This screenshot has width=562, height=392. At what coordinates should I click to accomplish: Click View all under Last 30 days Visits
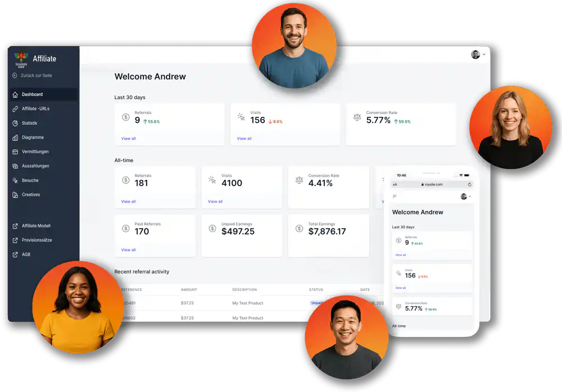click(244, 139)
